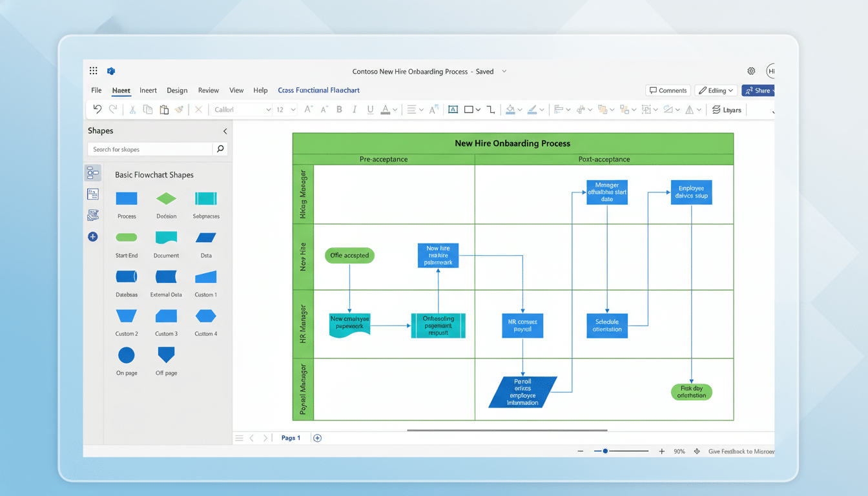Open shape search with the magnifier icon
868x496 pixels.
[220, 149]
